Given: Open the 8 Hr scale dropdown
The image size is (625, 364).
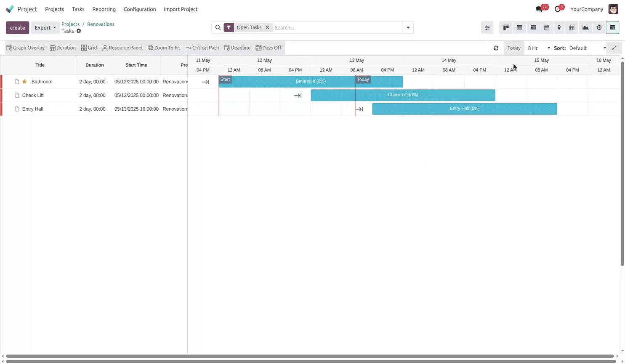Looking at the screenshot, I should pyautogui.click(x=539, y=48).
